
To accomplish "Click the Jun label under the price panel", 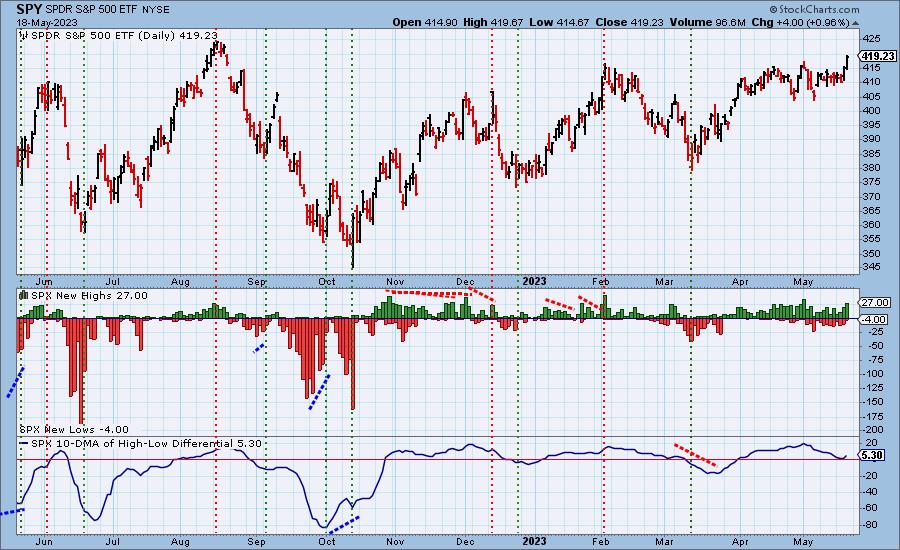I will [x=44, y=282].
